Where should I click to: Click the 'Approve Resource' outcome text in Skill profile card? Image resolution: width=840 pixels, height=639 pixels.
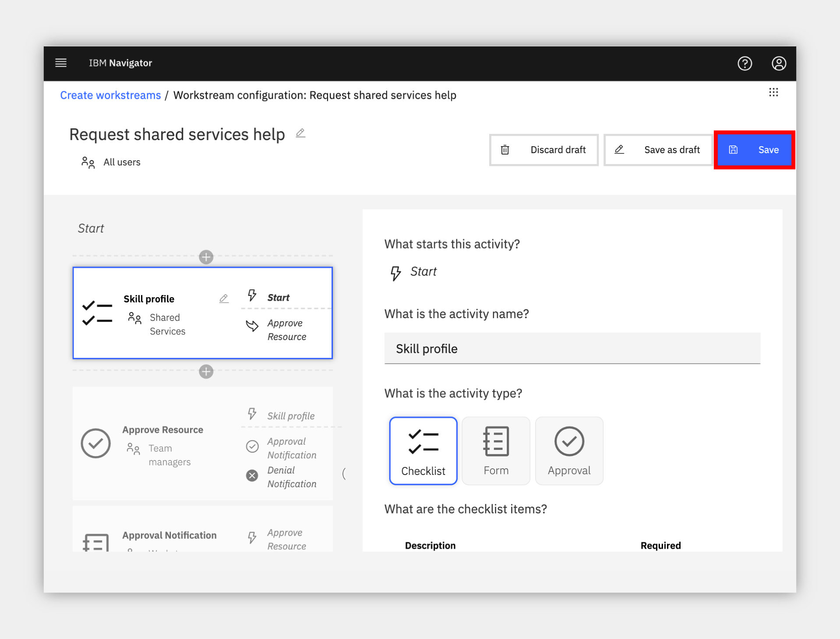pos(287,330)
